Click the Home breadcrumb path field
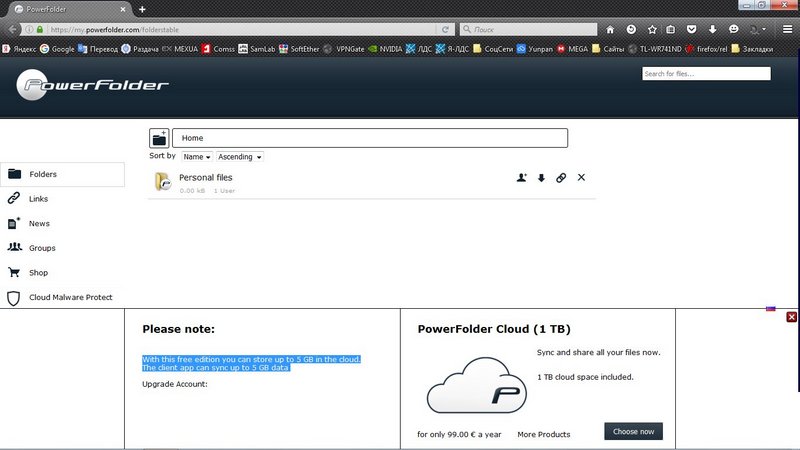The width and height of the screenshot is (800, 450). coord(370,138)
